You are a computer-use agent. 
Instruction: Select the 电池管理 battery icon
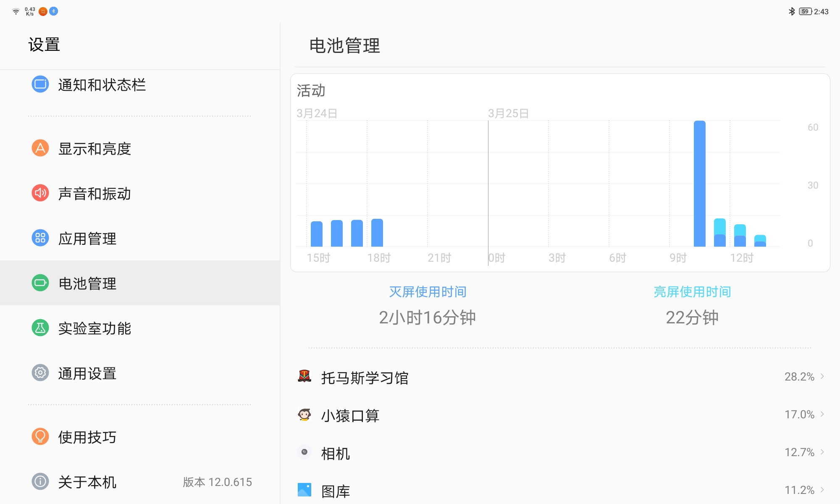(40, 283)
